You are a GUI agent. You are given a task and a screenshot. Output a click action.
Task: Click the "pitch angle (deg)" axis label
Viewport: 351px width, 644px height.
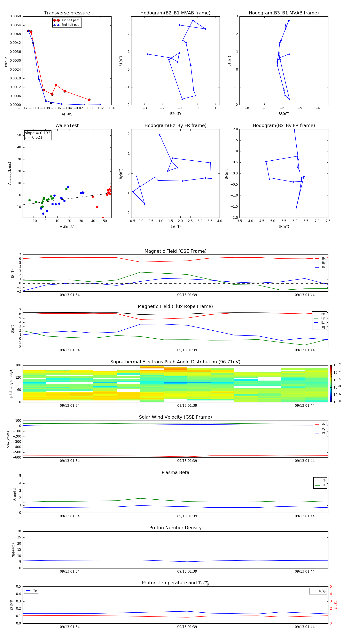[x=11, y=384]
